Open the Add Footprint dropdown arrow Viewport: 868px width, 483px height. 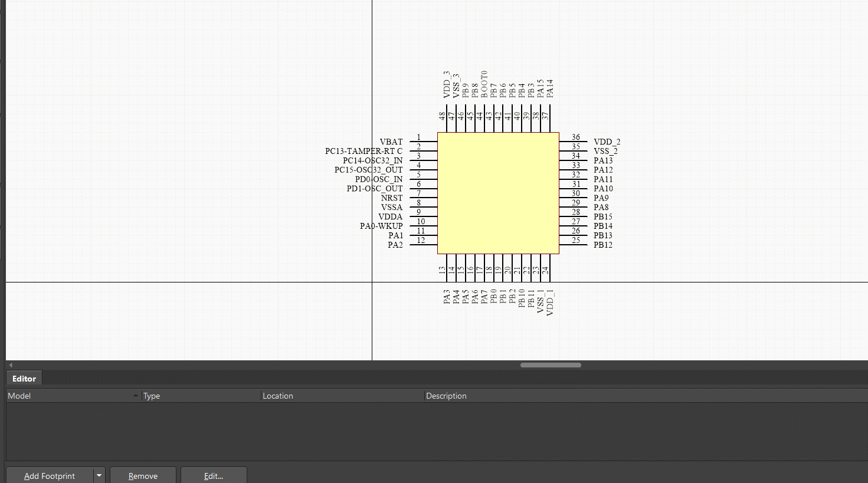(99, 475)
